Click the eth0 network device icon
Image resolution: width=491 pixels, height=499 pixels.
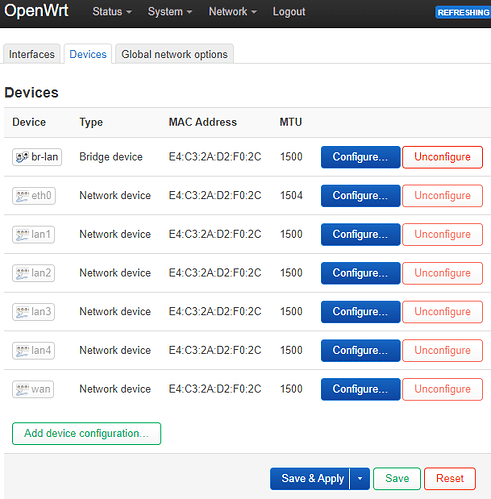coord(22,196)
